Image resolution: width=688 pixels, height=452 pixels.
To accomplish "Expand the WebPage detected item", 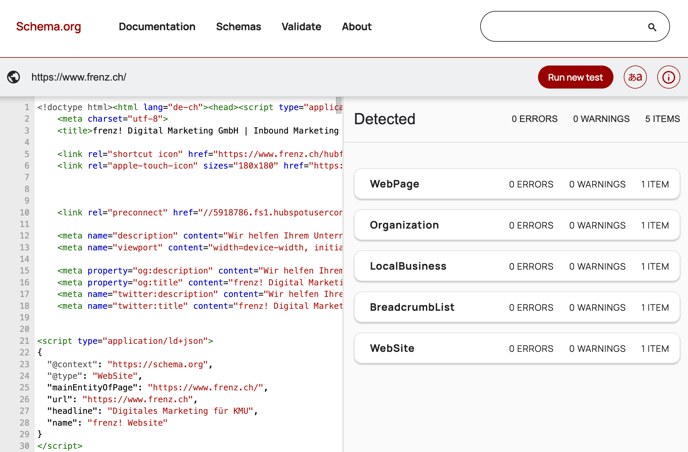I will (x=517, y=184).
